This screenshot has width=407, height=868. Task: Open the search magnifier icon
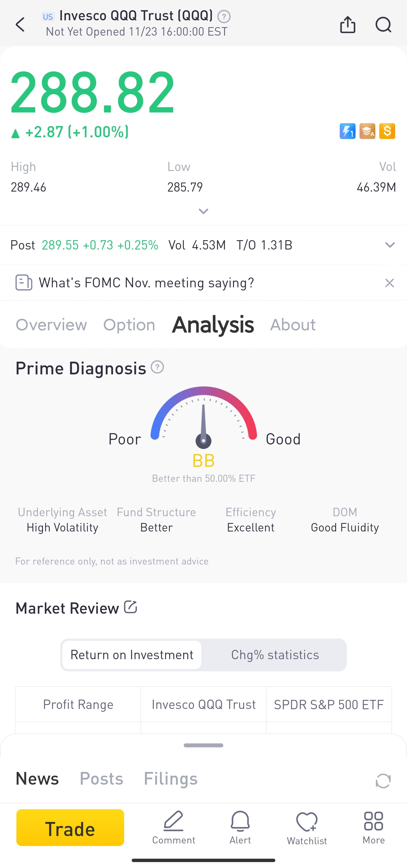384,25
